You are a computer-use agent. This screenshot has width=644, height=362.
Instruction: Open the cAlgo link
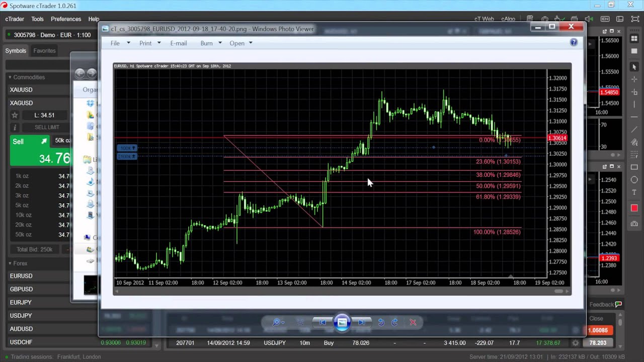pos(508,19)
